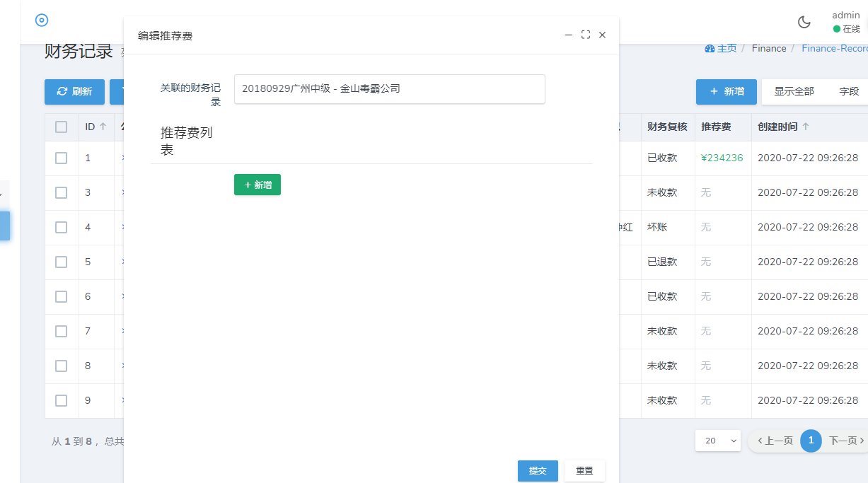Image resolution: width=868 pixels, height=483 pixels.
Task: Click 财务复核 column header
Action: click(667, 127)
